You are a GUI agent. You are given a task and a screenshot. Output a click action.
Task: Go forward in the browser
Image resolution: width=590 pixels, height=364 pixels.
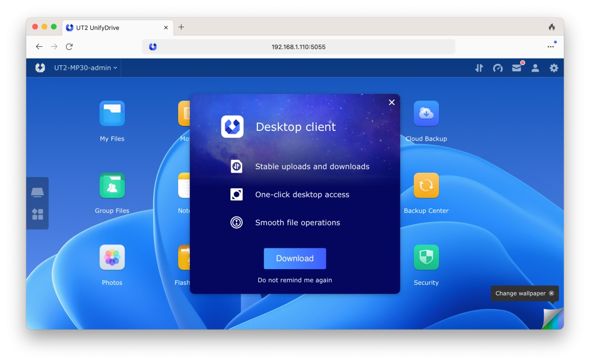click(x=54, y=47)
